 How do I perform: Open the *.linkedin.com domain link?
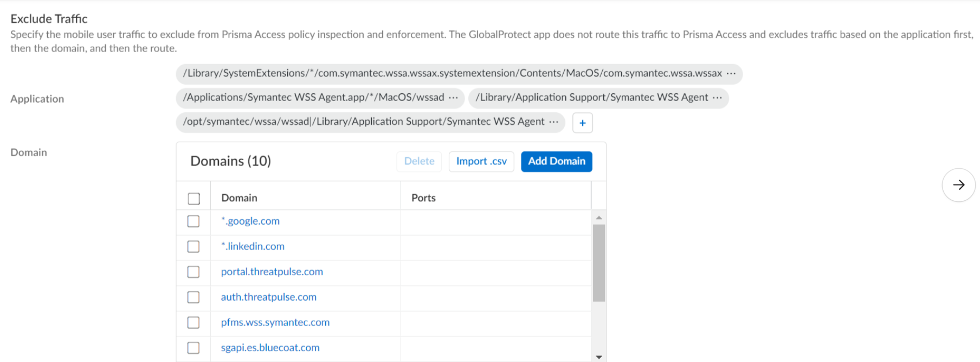(x=253, y=246)
